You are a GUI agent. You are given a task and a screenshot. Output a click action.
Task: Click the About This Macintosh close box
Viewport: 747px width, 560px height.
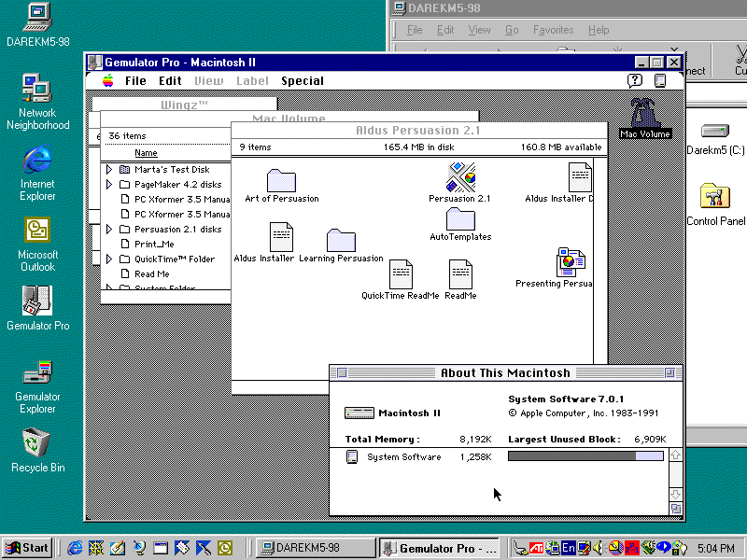point(342,372)
